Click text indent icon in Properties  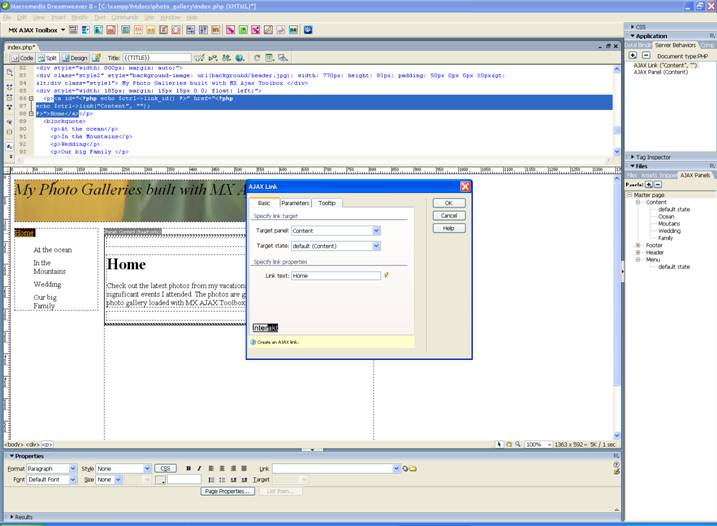pyautogui.click(x=244, y=480)
